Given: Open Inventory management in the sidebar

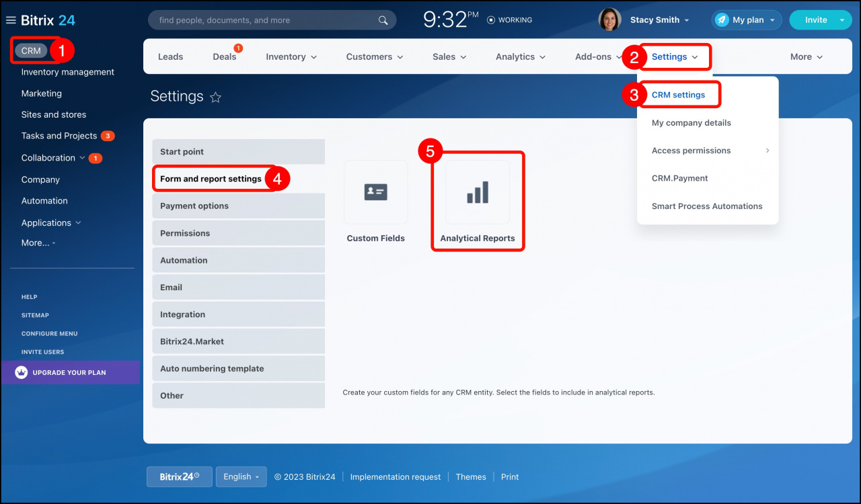Looking at the screenshot, I should point(68,72).
